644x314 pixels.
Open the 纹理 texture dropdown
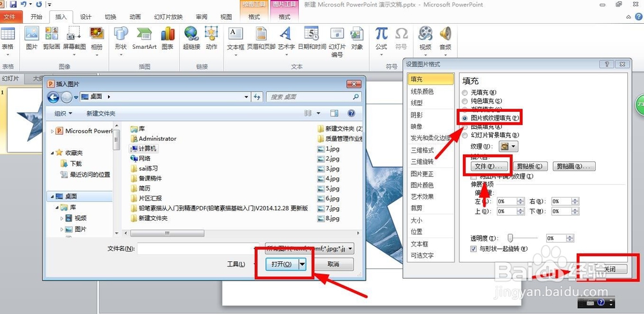509,146
